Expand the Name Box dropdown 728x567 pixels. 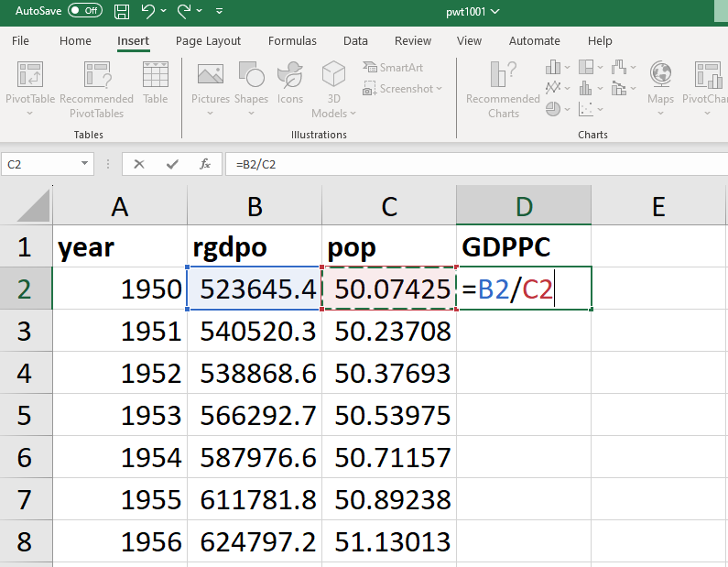point(85,164)
